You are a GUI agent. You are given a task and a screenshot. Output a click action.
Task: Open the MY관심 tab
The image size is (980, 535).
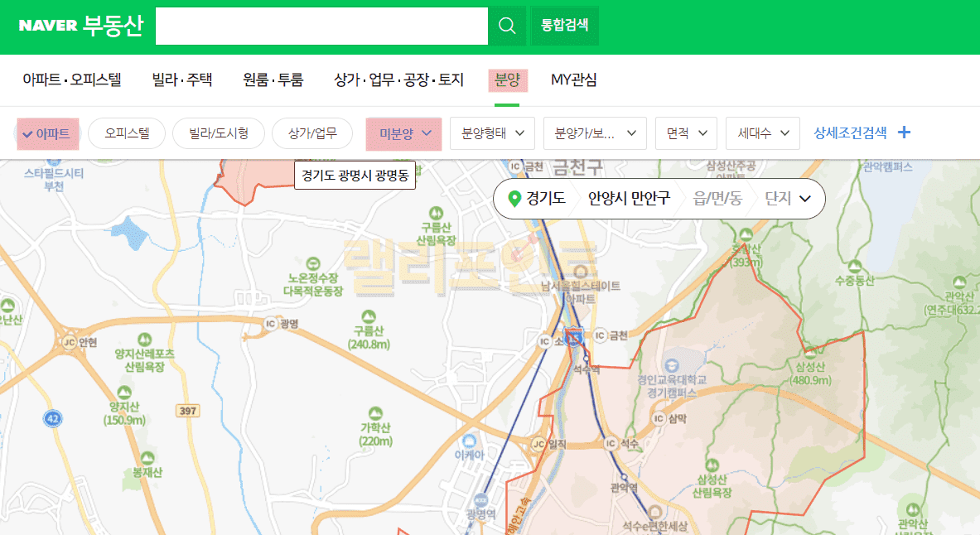coord(574,80)
